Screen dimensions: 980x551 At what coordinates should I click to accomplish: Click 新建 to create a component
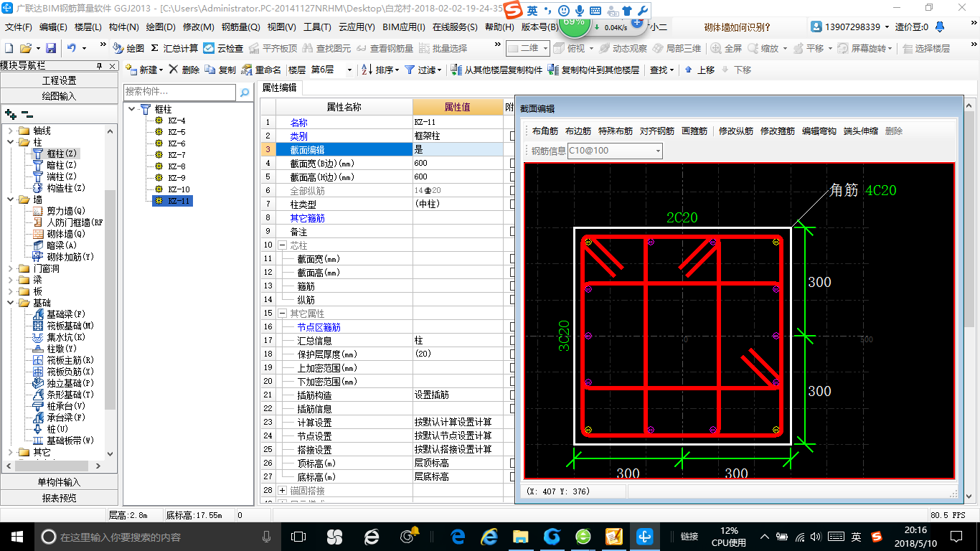tap(143, 70)
